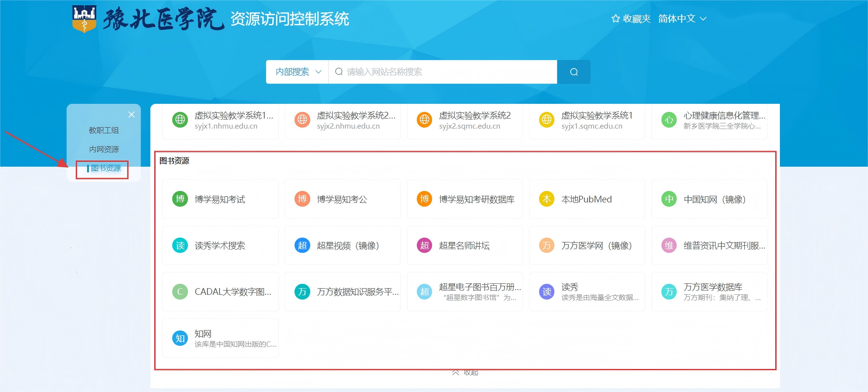Click the green 博学易知考试 icon

click(180, 199)
